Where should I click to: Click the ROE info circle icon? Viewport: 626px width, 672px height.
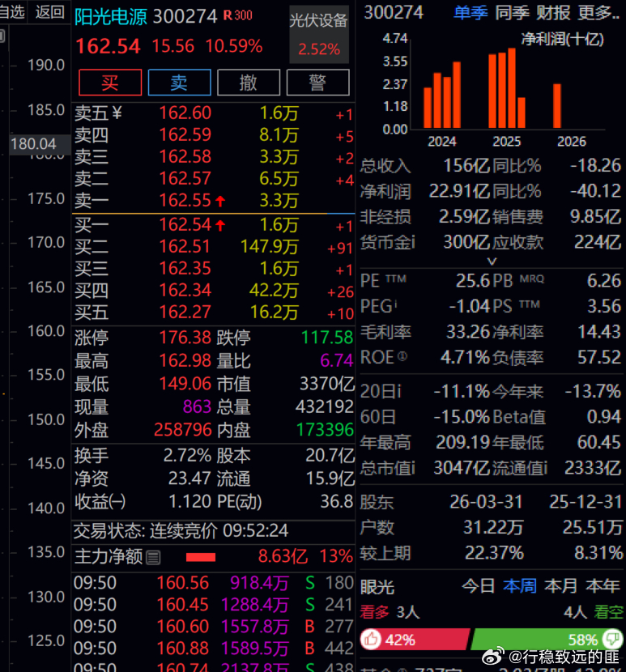[402, 356]
